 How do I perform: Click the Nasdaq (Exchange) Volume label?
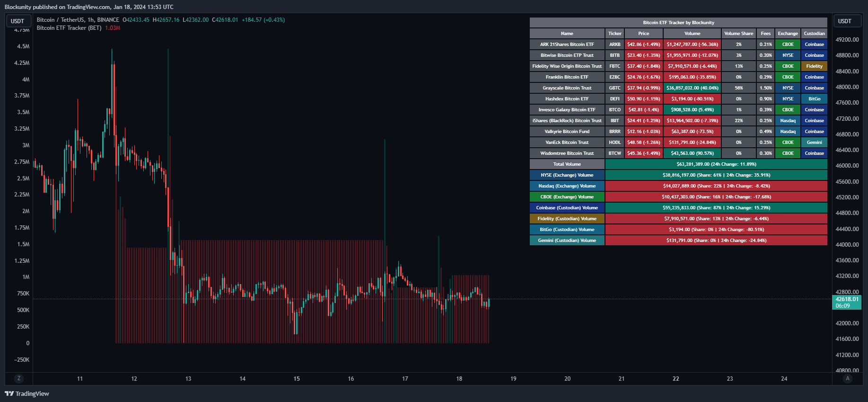(x=567, y=186)
